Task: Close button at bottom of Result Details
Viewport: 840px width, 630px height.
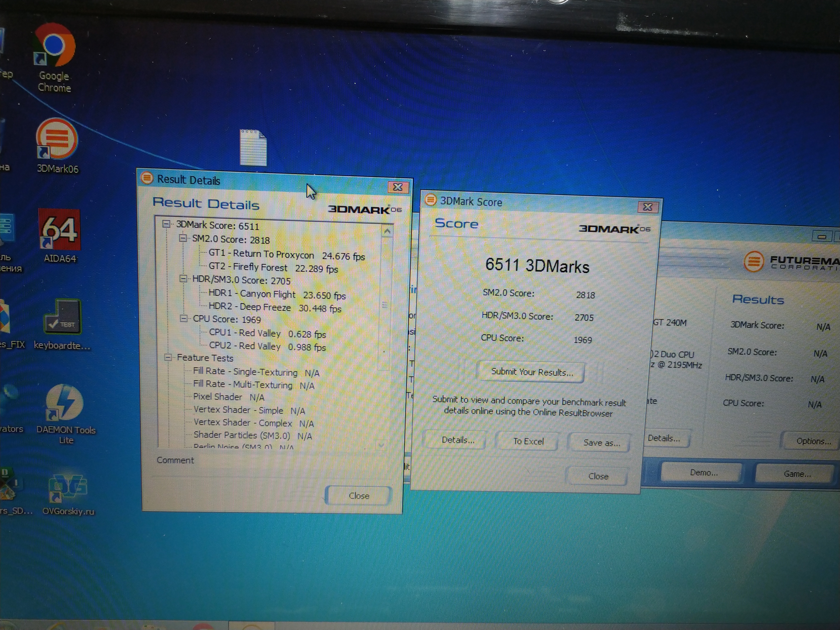Action: click(359, 496)
